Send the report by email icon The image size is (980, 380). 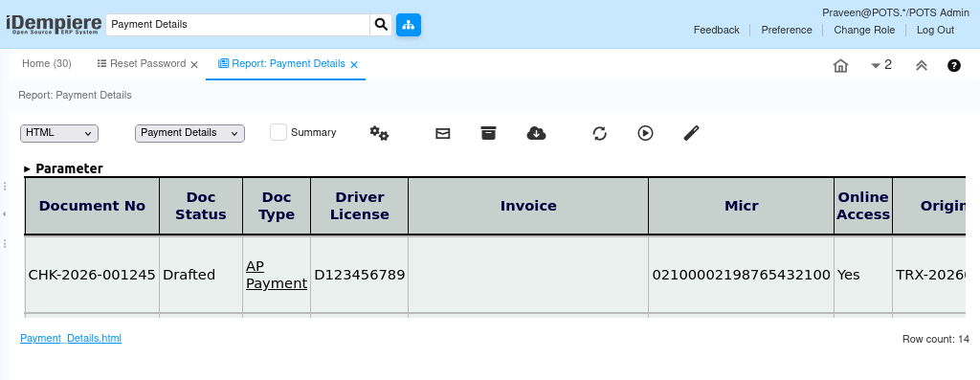tap(442, 133)
